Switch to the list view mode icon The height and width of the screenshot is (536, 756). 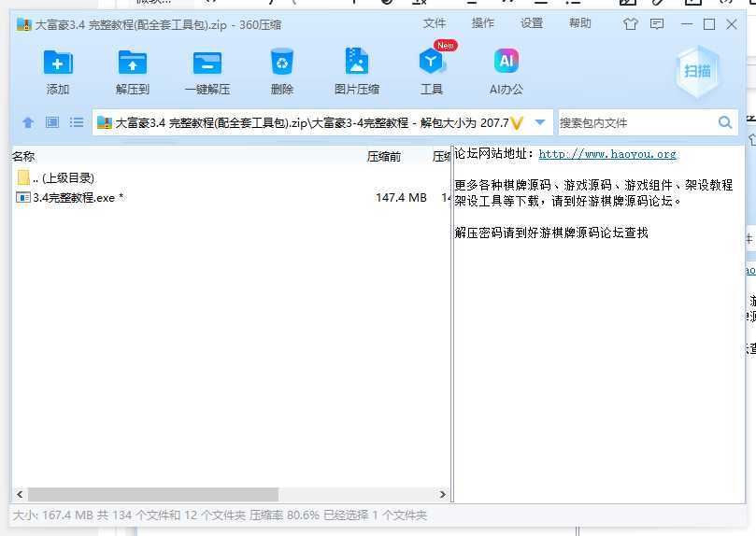tap(77, 122)
